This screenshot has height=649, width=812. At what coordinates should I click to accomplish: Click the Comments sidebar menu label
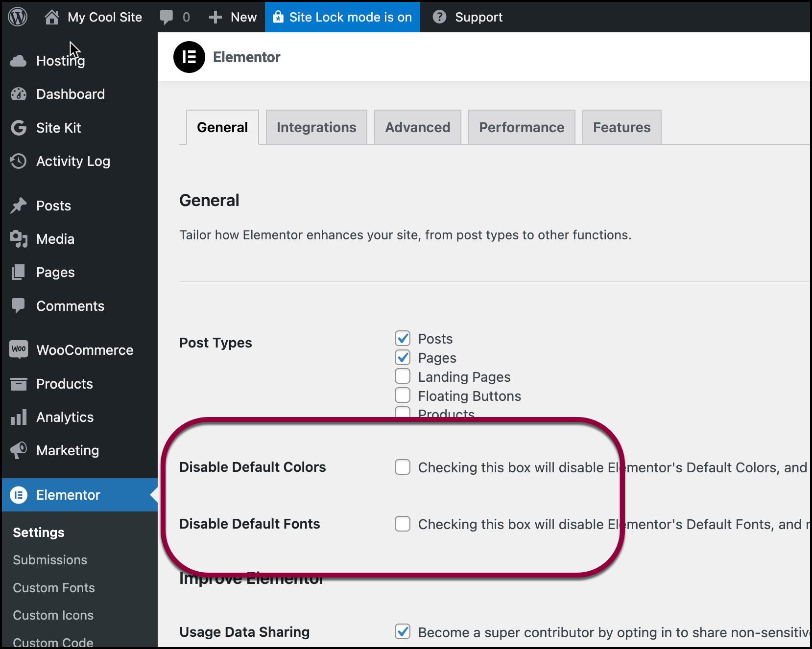point(70,306)
